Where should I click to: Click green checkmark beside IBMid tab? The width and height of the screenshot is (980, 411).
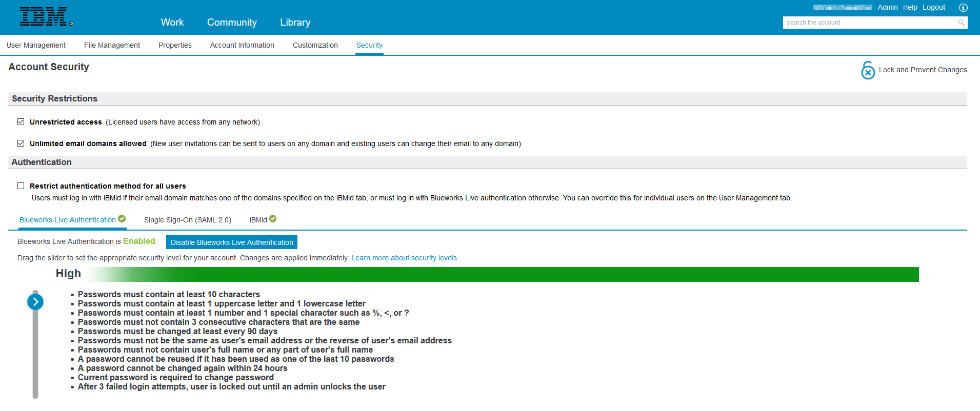point(273,219)
